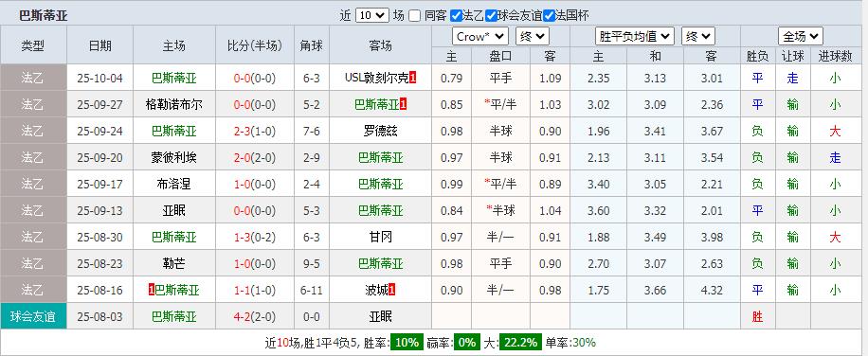This screenshot has height=356, width=868.
Task: Click the date 25-09-24
Action: (x=99, y=131)
